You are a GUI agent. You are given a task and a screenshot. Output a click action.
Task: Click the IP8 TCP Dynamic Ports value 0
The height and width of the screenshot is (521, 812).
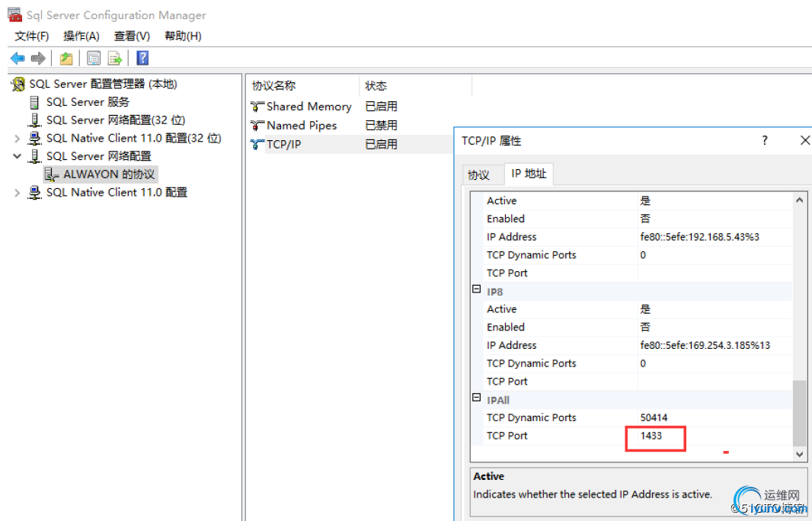[x=643, y=363]
